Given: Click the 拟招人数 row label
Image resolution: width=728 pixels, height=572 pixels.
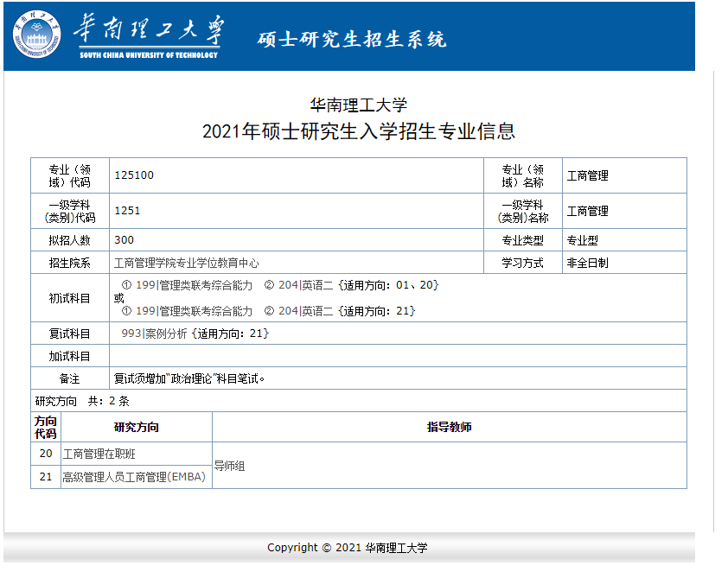Looking at the screenshot, I should [x=70, y=240].
